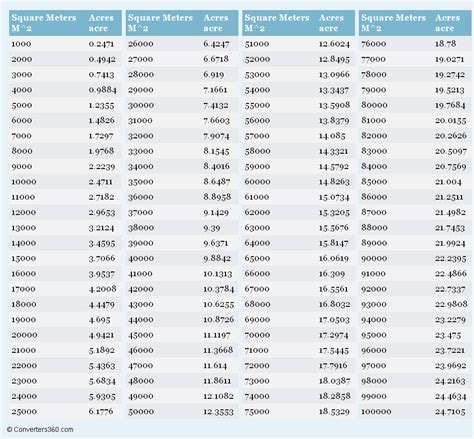This screenshot has width=474, height=439.
Task: Click the 100000 square meters cell
Action: [376, 412]
